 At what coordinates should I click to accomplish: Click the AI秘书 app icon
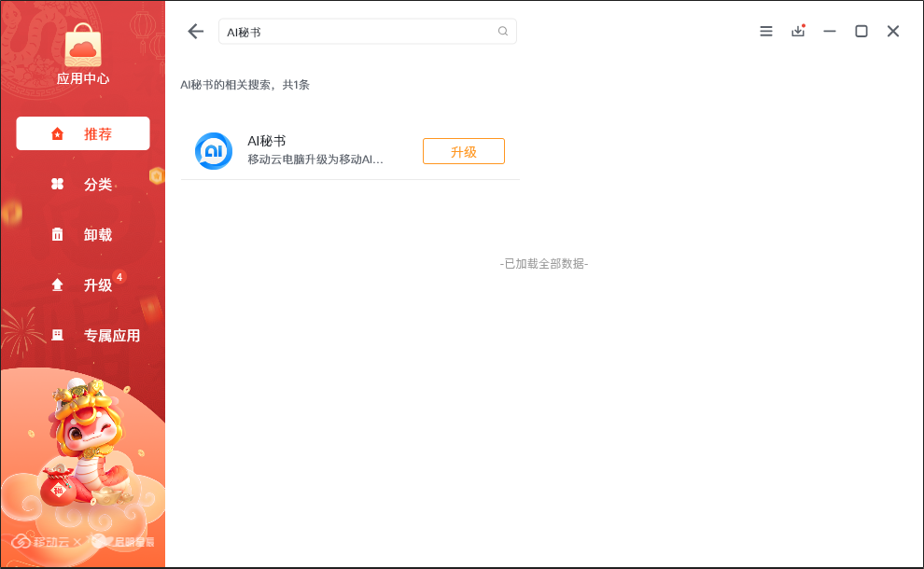214,151
